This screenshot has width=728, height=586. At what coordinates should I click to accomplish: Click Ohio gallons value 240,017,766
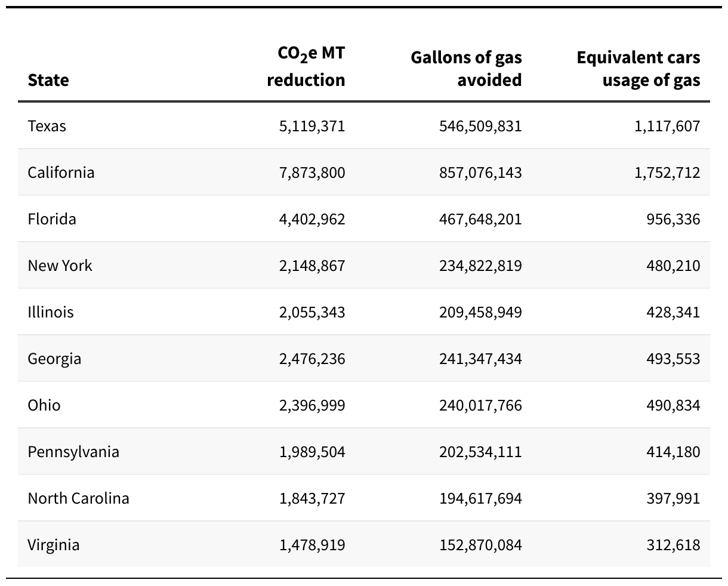click(x=480, y=405)
